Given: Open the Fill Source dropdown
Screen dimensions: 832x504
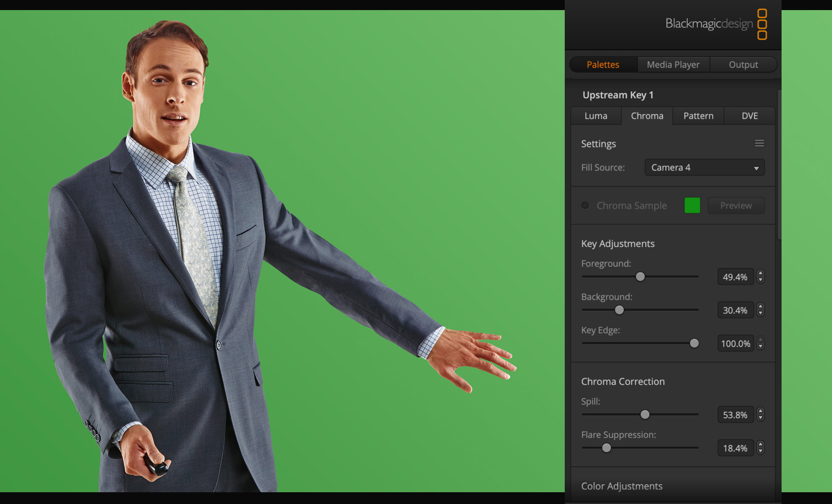Looking at the screenshot, I should pyautogui.click(x=704, y=167).
